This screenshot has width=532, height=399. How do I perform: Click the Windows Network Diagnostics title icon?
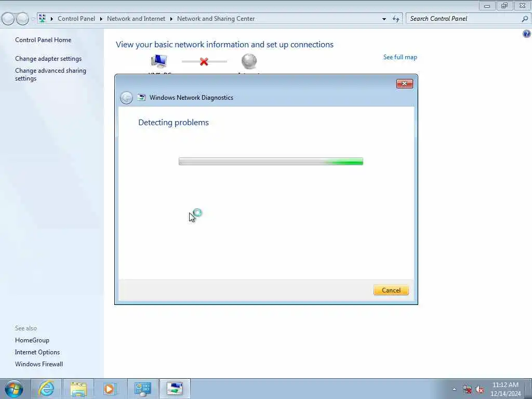pyautogui.click(x=141, y=98)
